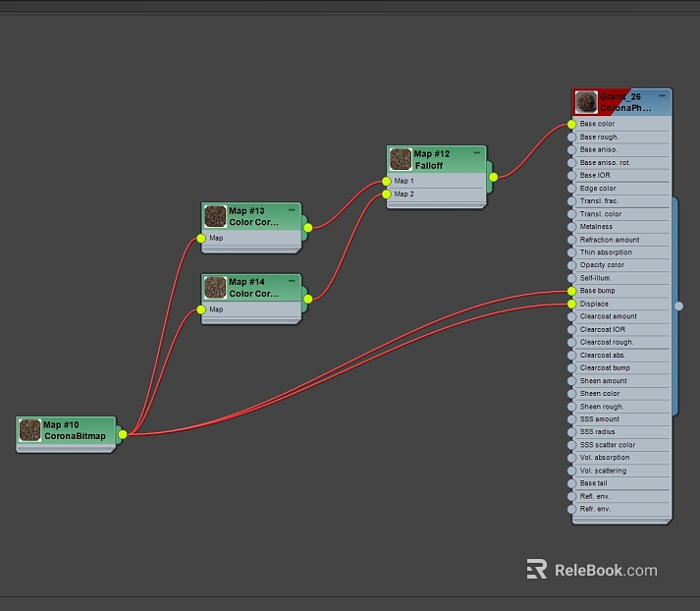Click the Map #14 output socket
This screenshot has height=611, width=700.
pos(308,299)
